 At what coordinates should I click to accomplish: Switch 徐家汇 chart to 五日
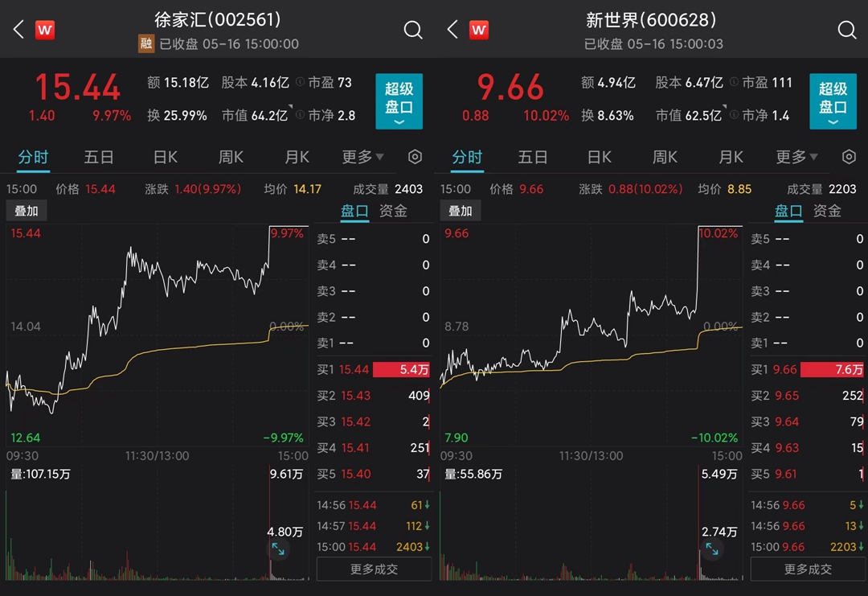99,158
